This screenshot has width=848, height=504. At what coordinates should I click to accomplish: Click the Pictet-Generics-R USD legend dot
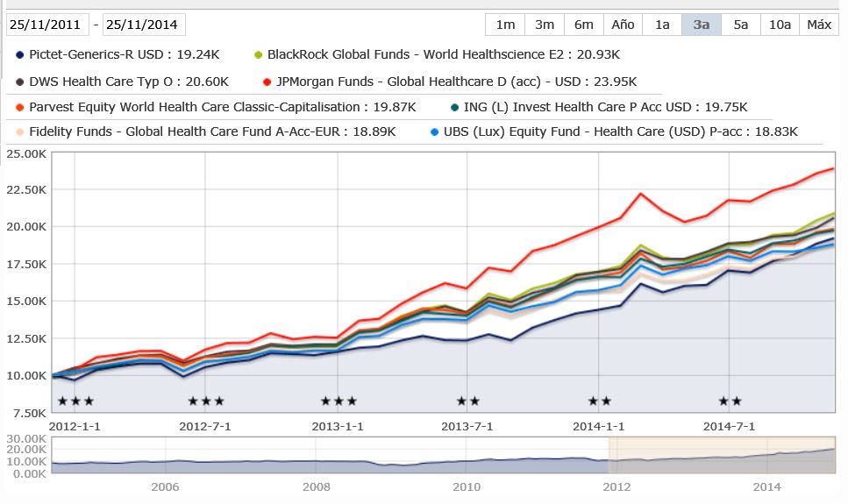pyautogui.click(x=20, y=55)
